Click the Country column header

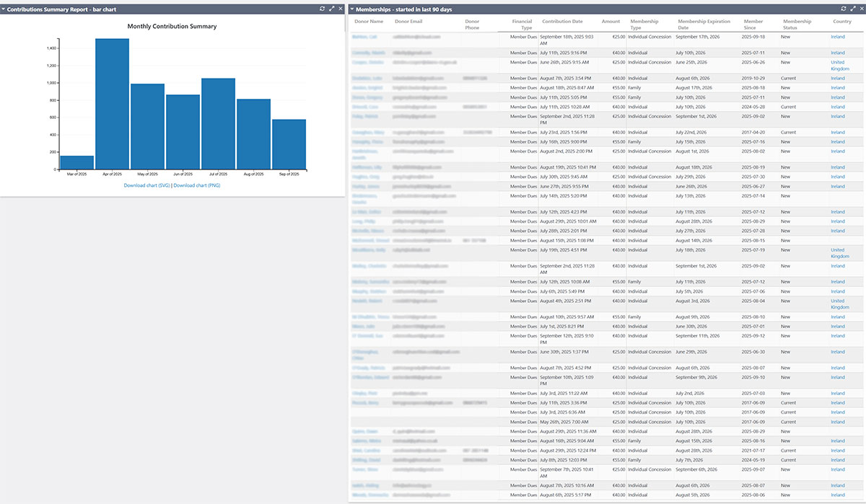click(841, 22)
